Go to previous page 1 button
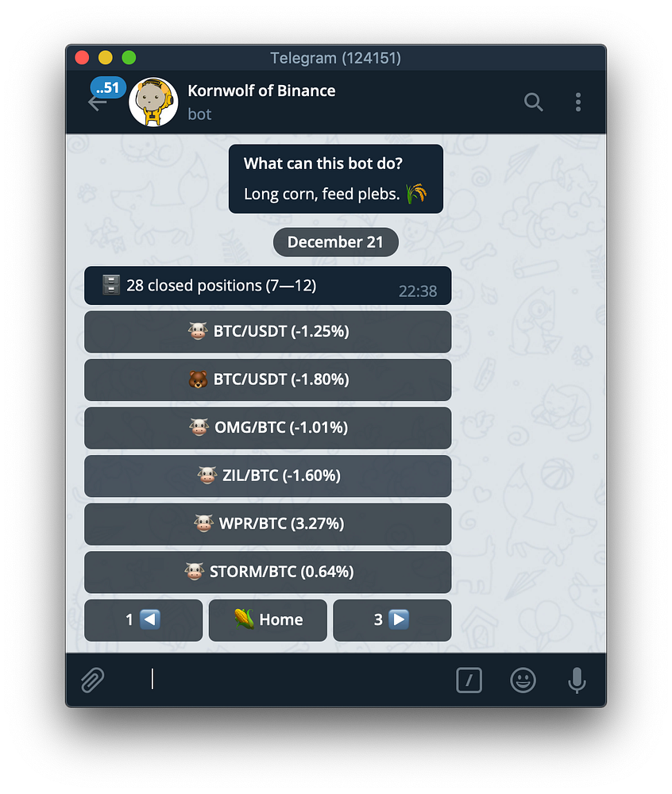 coord(143,620)
